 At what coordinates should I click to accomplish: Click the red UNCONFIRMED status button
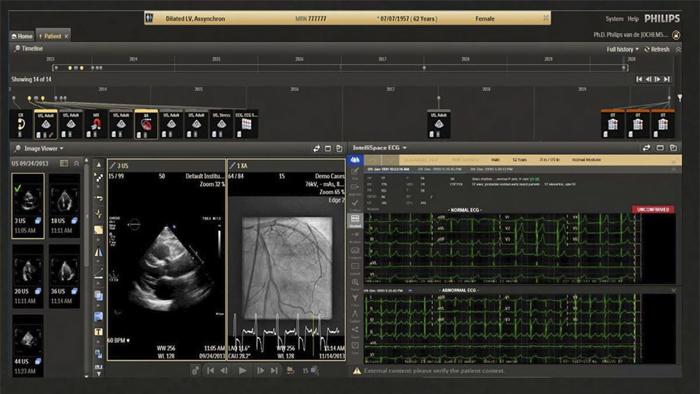[x=653, y=209]
